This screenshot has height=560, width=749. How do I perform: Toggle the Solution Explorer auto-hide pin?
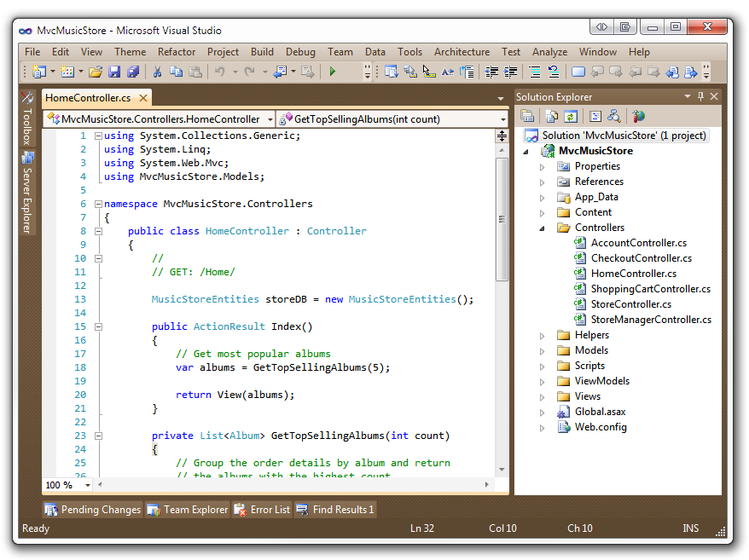click(700, 97)
